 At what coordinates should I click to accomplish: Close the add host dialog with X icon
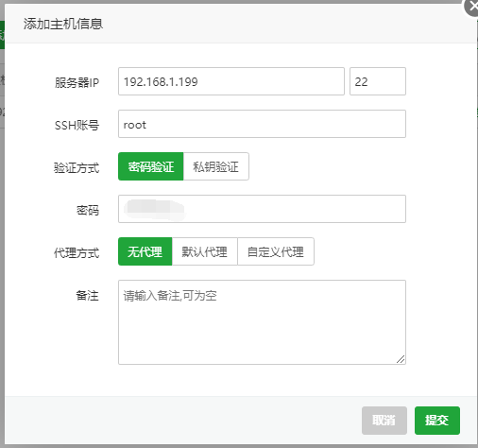472,7
